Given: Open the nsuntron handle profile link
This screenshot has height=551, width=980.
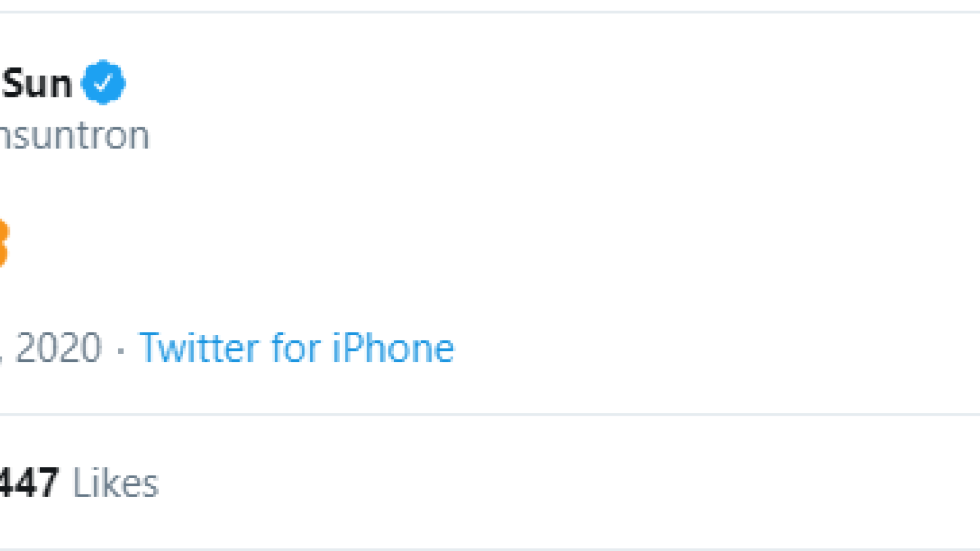Looking at the screenshot, I should coord(74,136).
